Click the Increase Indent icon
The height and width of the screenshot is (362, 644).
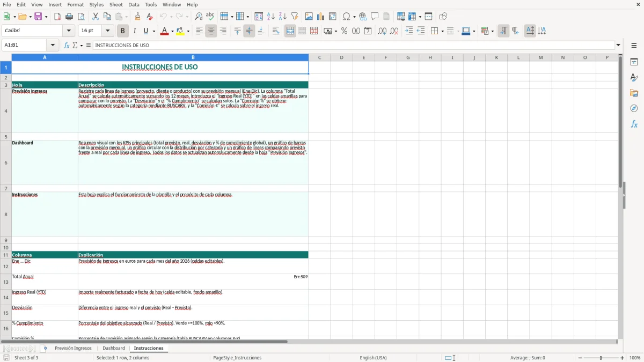[409, 31]
